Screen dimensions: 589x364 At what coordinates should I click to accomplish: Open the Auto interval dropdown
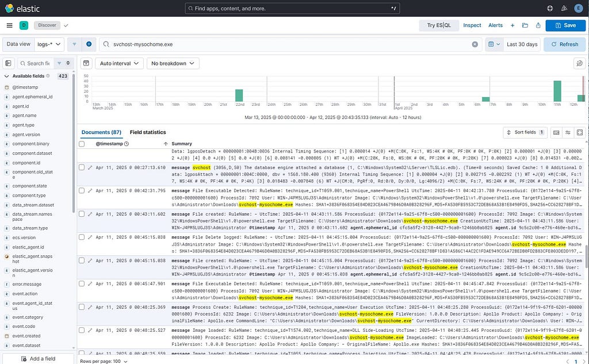coord(119,63)
